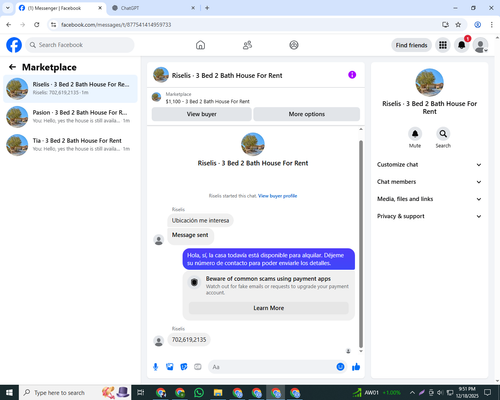Switch to the ChatGPT browser tab
The height and width of the screenshot is (400, 500).
point(153,8)
